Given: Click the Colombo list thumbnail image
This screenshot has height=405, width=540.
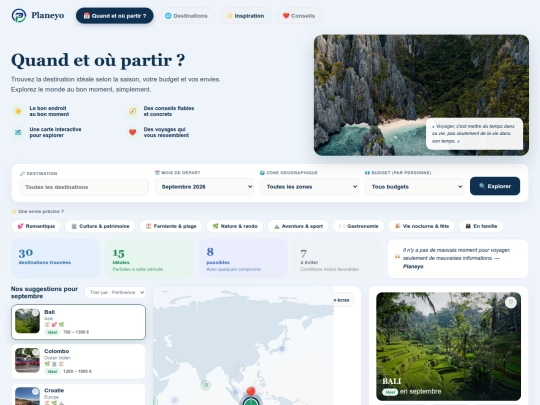Looking at the screenshot, I should point(27,360).
